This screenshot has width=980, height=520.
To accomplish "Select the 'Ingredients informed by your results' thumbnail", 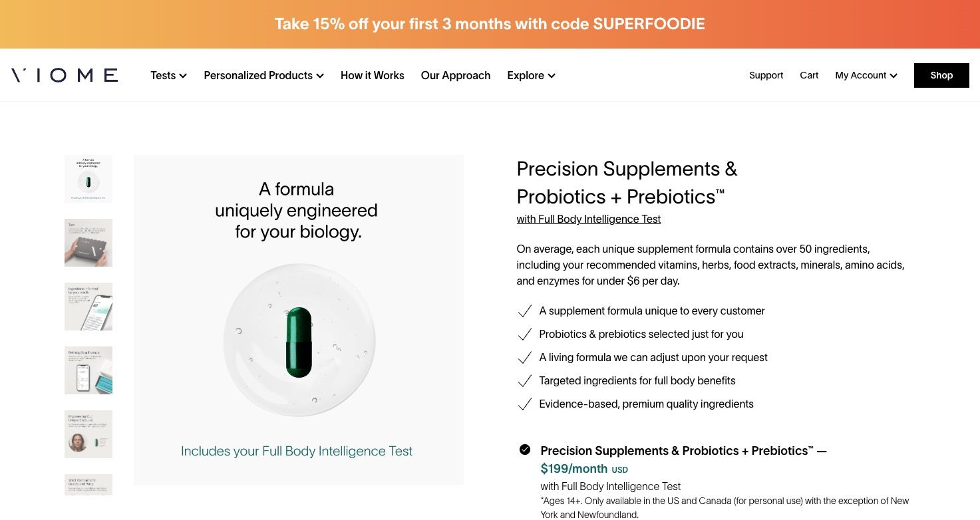I will coord(88,306).
